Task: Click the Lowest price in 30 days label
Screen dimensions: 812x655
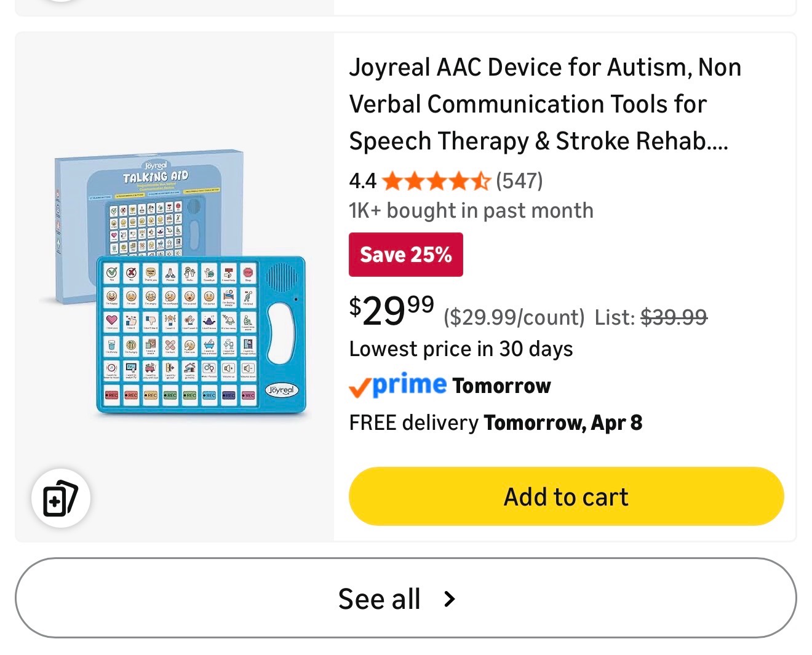Action: pos(461,349)
